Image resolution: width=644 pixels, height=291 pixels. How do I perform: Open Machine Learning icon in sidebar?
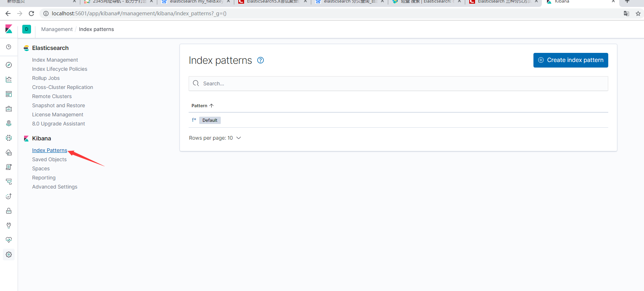(x=9, y=138)
